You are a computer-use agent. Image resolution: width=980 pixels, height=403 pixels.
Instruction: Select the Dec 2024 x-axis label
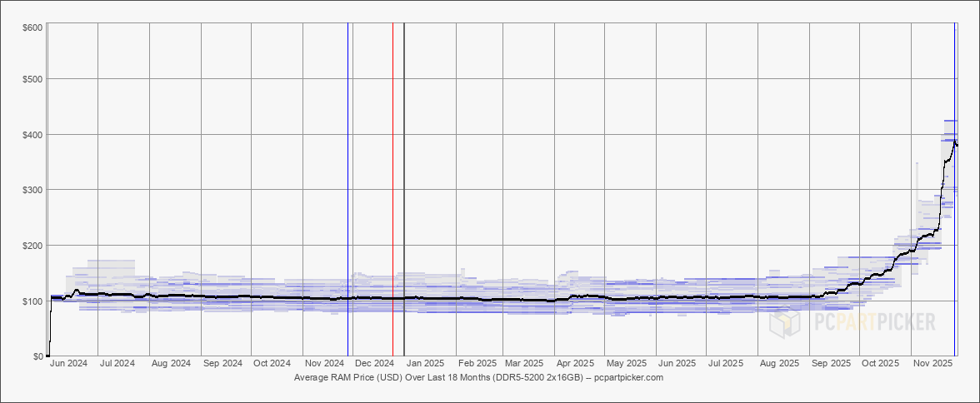coord(374,364)
